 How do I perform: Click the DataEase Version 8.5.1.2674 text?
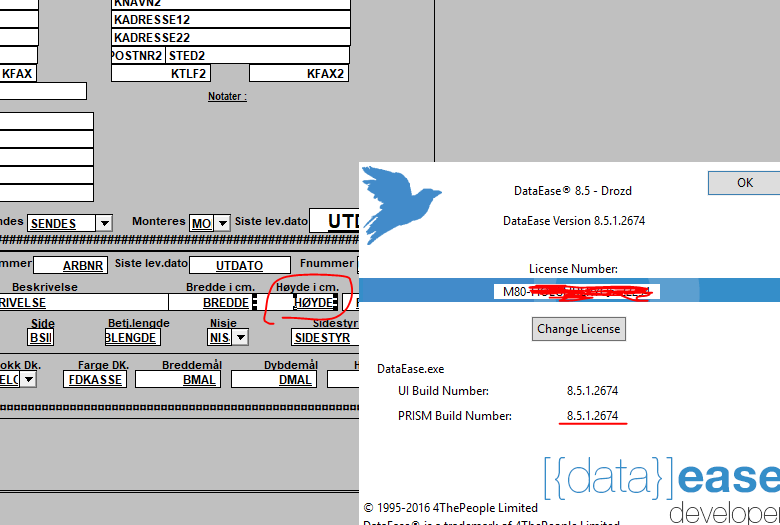574,220
